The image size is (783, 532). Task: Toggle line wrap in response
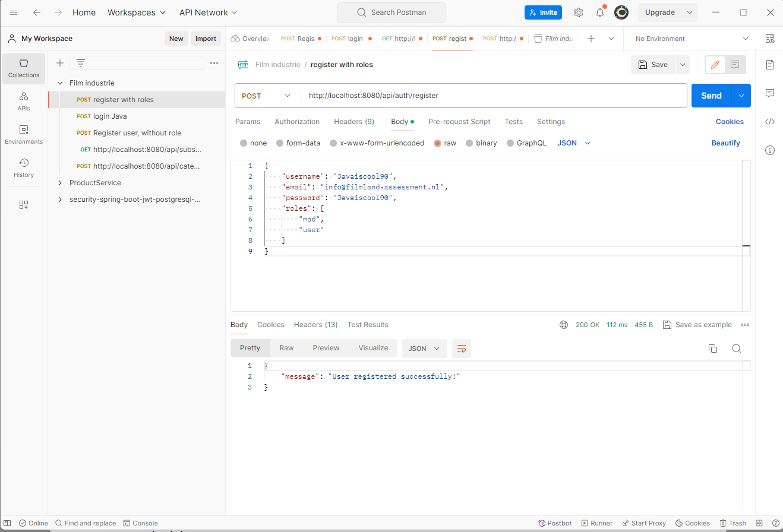[462, 349]
